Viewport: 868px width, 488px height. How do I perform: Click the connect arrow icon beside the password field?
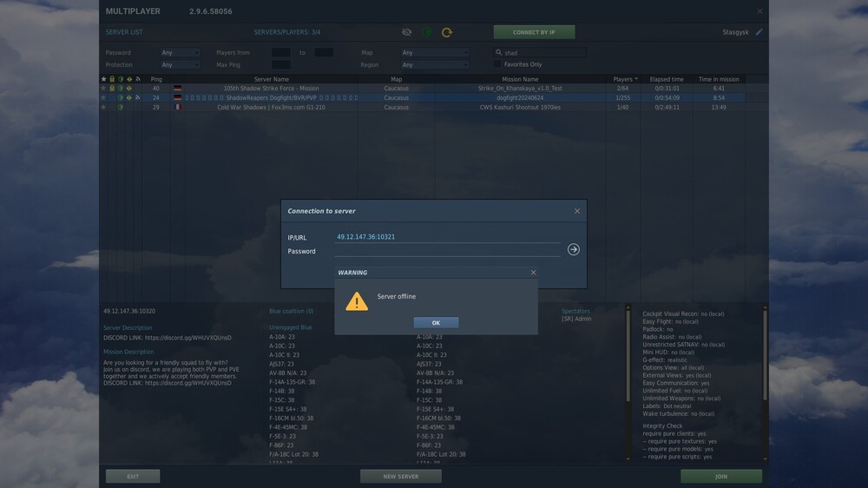[x=574, y=249]
